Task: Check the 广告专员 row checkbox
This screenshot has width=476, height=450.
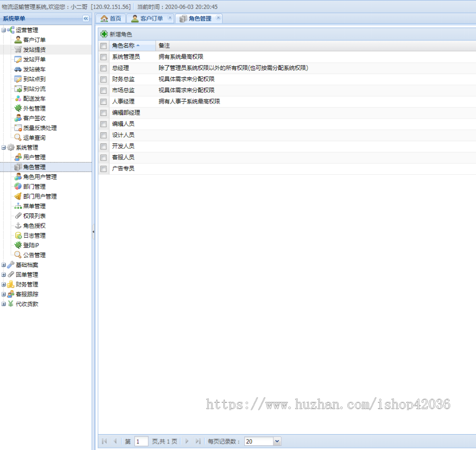Action: 104,169
